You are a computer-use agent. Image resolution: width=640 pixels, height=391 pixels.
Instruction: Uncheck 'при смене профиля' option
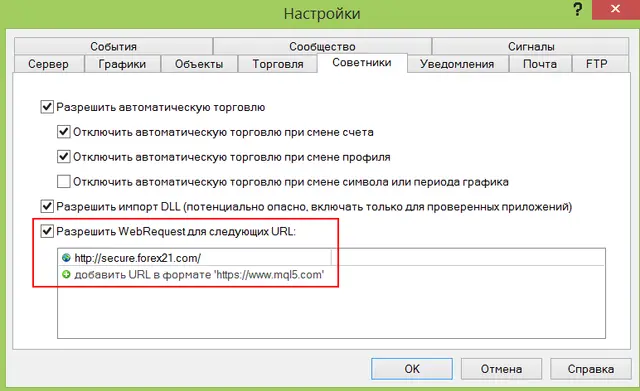(64, 157)
